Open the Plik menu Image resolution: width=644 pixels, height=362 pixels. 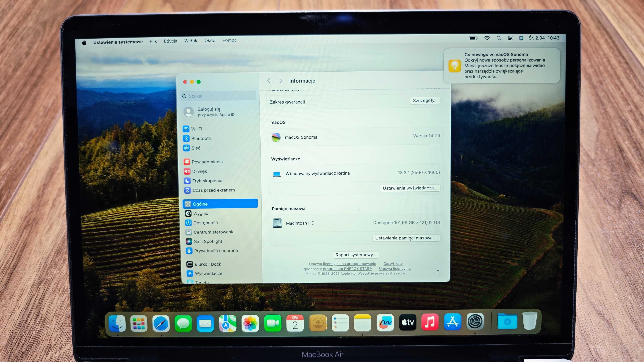[153, 41]
